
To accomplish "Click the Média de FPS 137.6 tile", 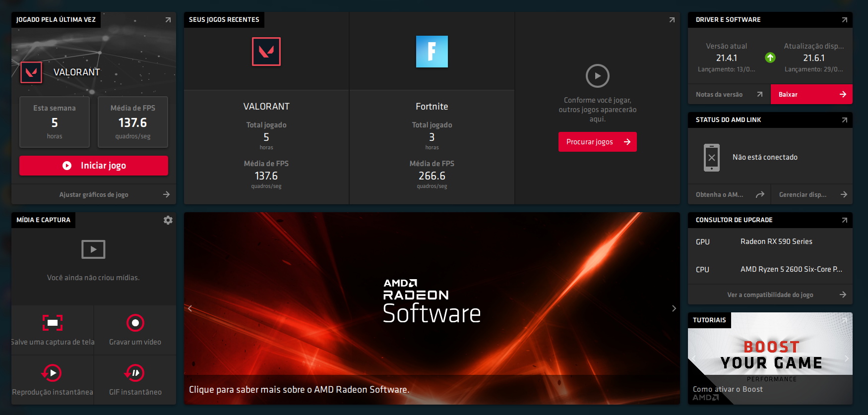I will click(x=133, y=122).
